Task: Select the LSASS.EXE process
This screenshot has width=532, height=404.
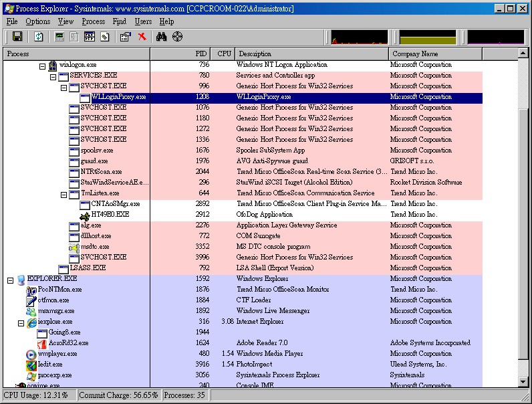Action: tap(88, 268)
